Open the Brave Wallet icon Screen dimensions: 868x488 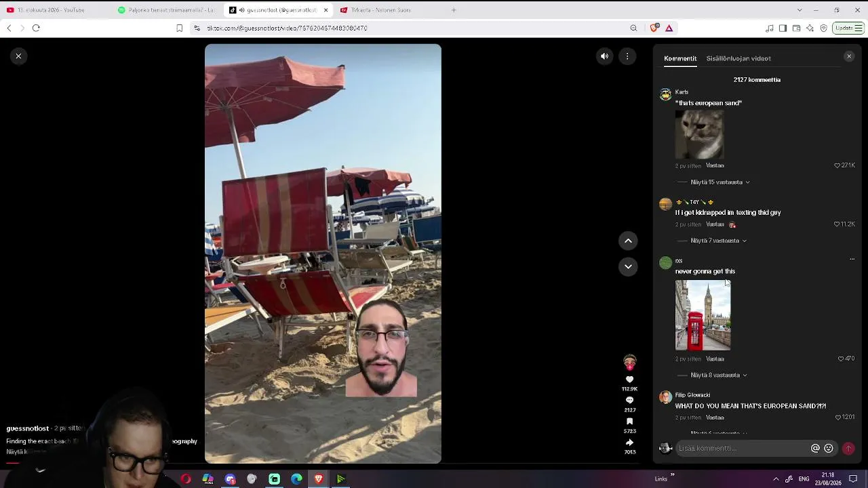pyautogui.click(x=796, y=28)
